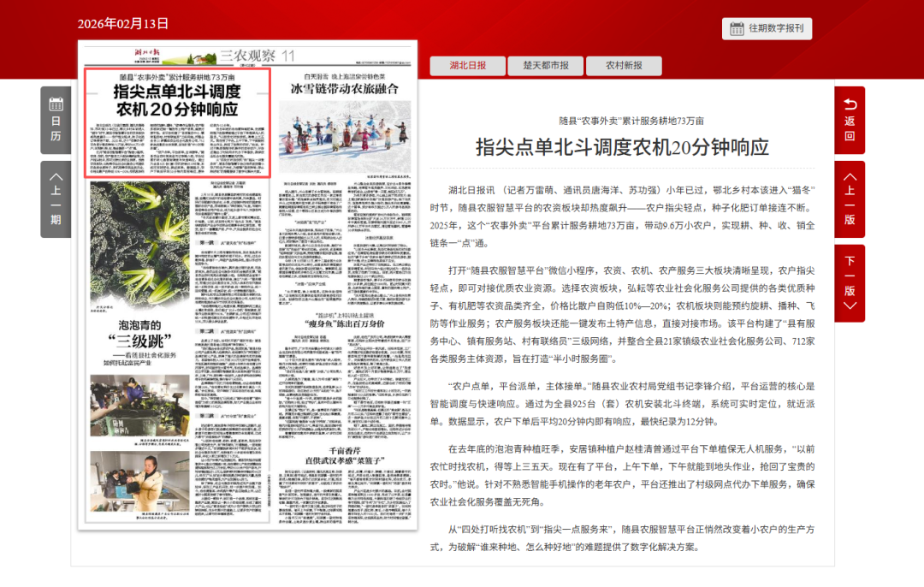
Task: Open the 冰雪链带动农旅融合 article on page
Action: 345,89
